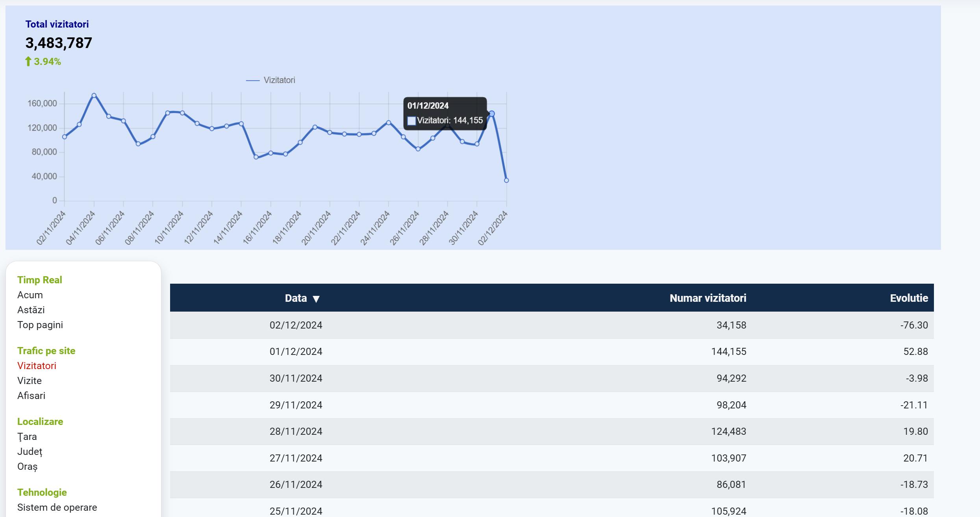Sort by Evolutie column header
This screenshot has height=517, width=980.
(x=908, y=298)
